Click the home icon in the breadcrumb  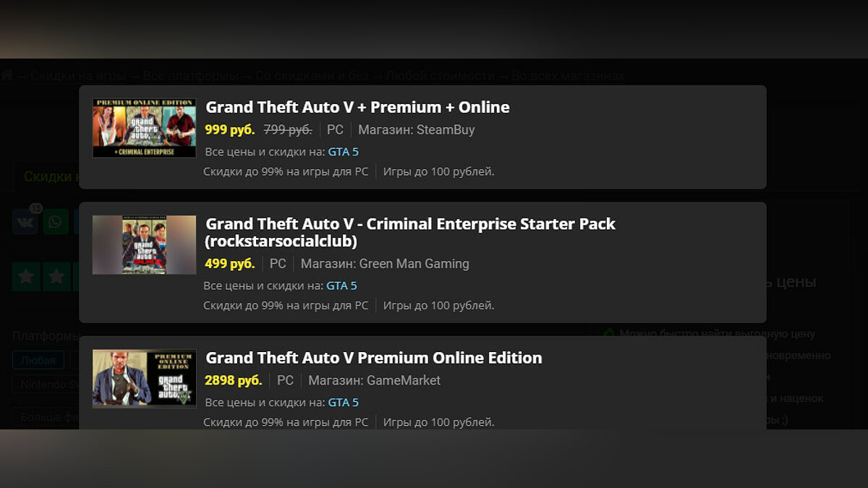7,76
